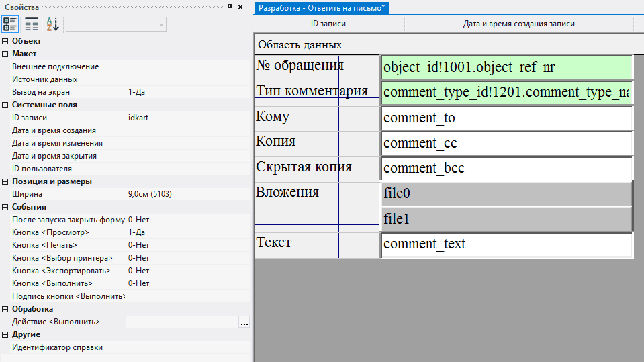Collapse the Макет section
This screenshot has height=362, width=644.
(x=5, y=54)
